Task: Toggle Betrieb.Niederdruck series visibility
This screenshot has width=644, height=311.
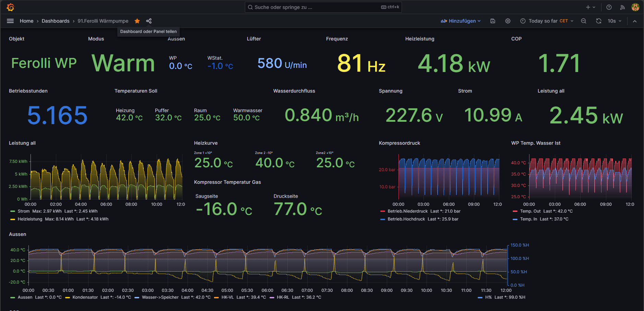Action: click(407, 211)
